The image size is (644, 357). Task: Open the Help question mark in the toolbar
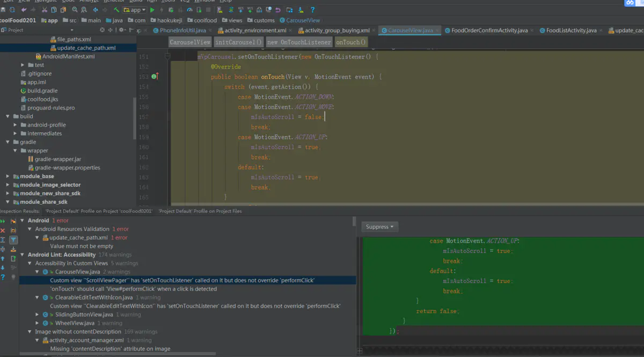(x=312, y=10)
